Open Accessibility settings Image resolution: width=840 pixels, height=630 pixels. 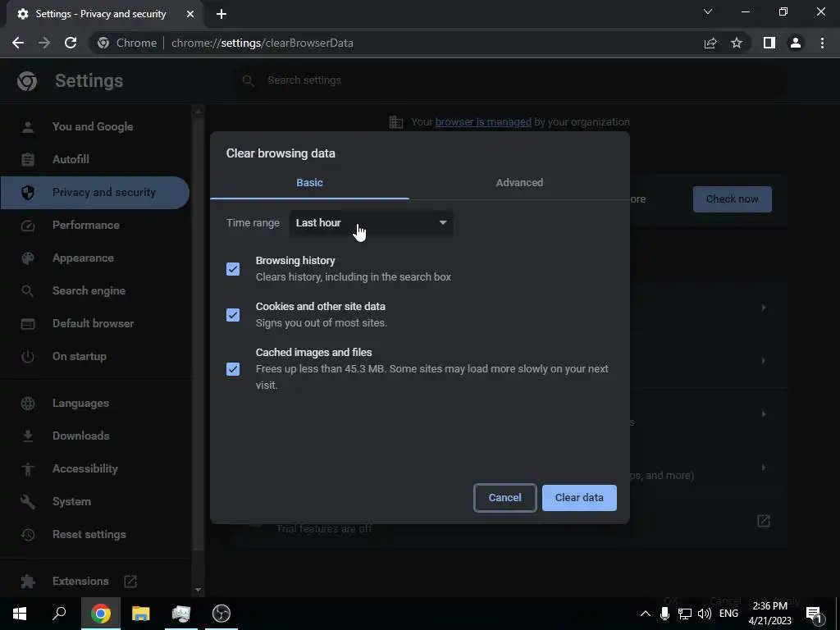coord(95,468)
